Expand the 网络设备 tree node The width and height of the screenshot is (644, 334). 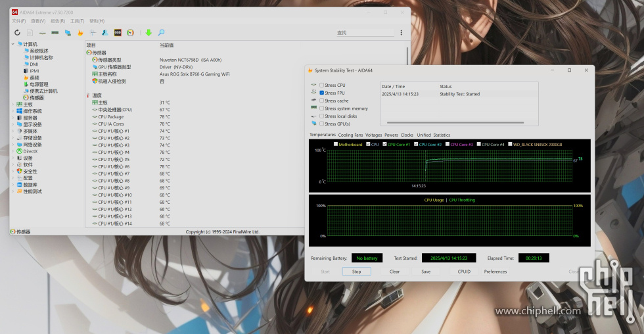(13, 145)
